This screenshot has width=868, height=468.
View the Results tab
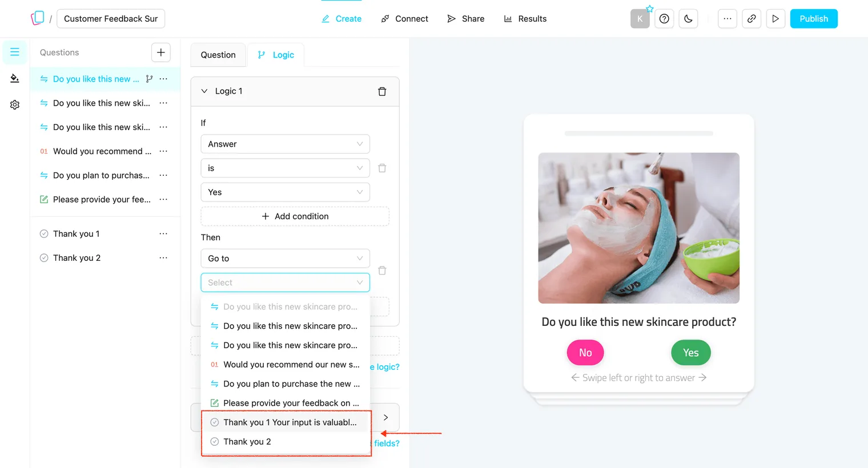tap(525, 19)
